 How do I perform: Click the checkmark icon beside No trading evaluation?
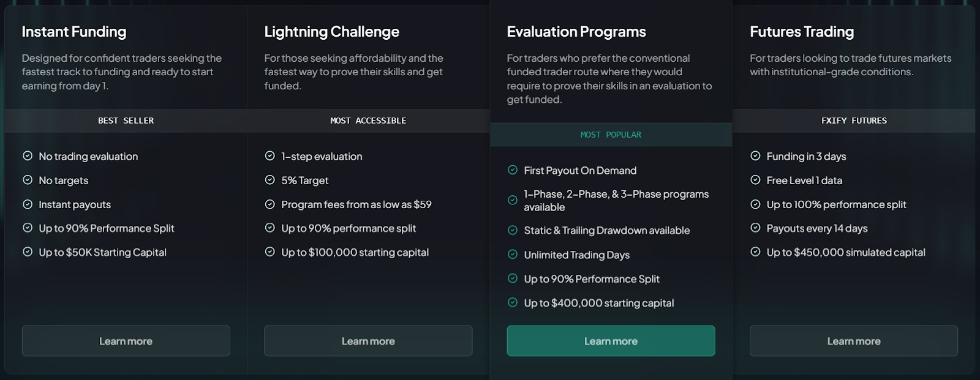point(28,156)
